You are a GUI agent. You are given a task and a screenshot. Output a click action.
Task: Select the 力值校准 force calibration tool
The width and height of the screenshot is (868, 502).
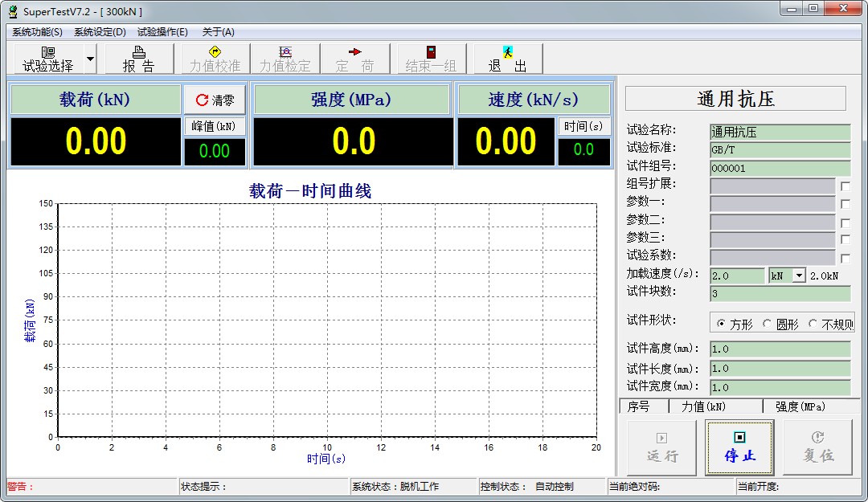coord(213,59)
